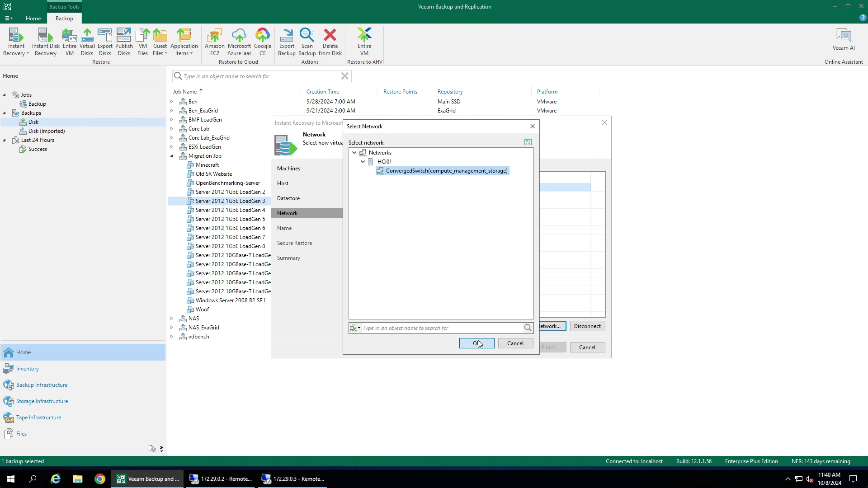The height and width of the screenshot is (488, 868).
Task: Launch Instant Disk Recovery tool
Action: click(x=46, y=42)
